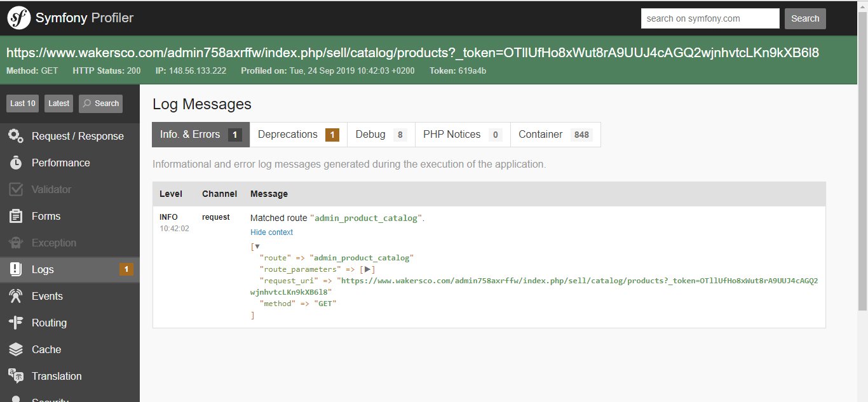Image resolution: width=868 pixels, height=402 pixels.
Task: Click the "method" => "GET" line
Action: point(298,304)
